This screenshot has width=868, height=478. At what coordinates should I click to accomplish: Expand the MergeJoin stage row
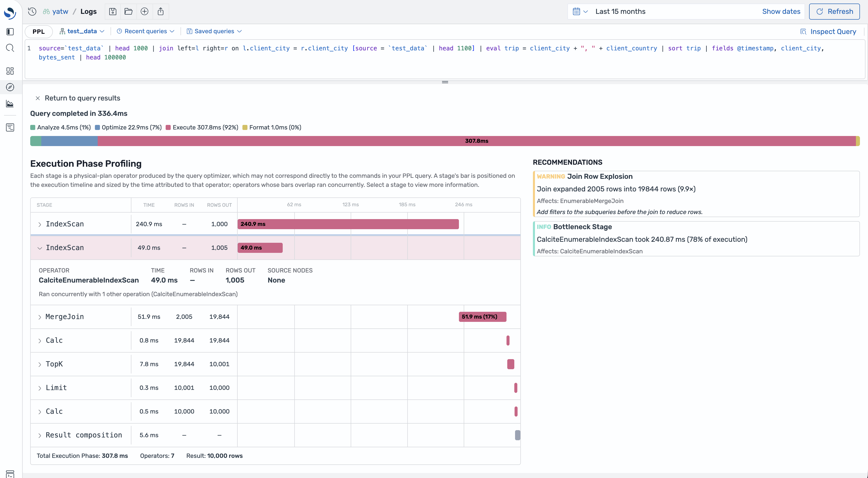click(40, 317)
